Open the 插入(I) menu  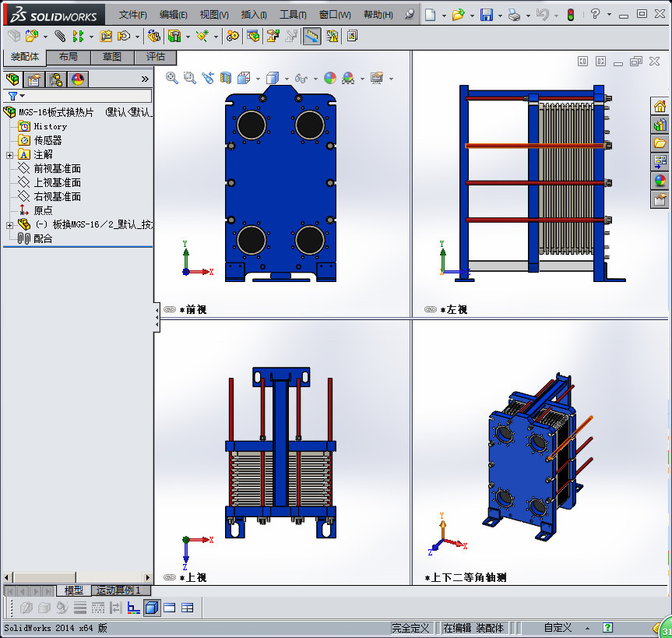tap(254, 15)
